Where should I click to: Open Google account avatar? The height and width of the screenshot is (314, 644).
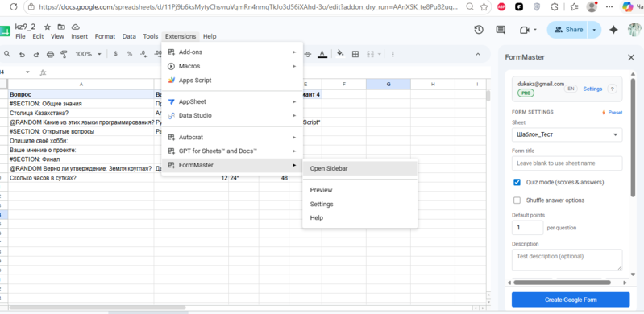pyautogui.click(x=635, y=30)
